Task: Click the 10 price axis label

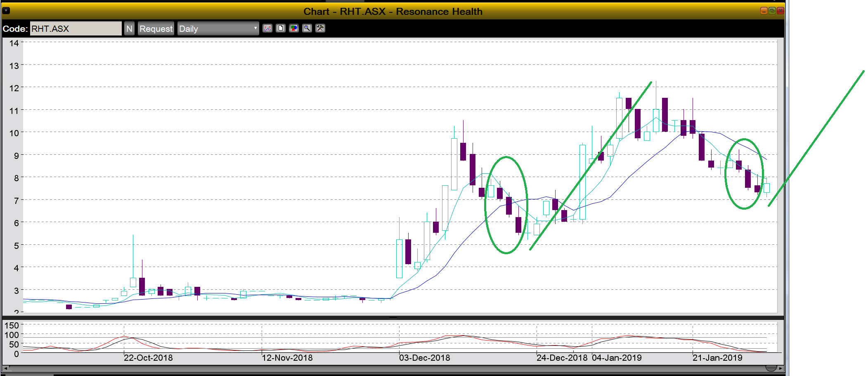Action: pyautogui.click(x=14, y=133)
